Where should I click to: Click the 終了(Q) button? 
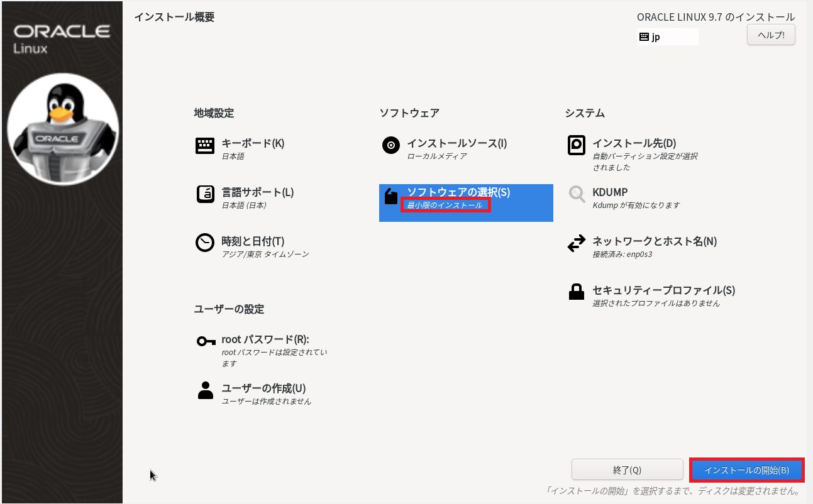pyautogui.click(x=626, y=470)
